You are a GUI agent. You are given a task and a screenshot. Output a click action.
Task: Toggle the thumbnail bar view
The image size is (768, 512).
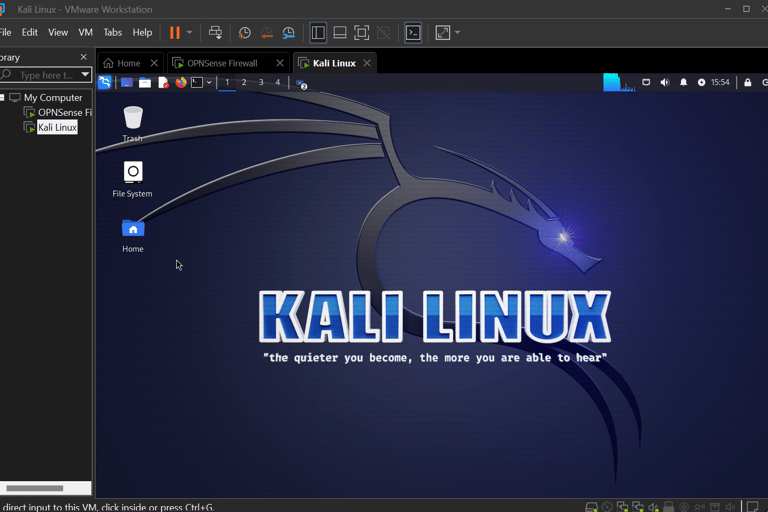[339, 33]
